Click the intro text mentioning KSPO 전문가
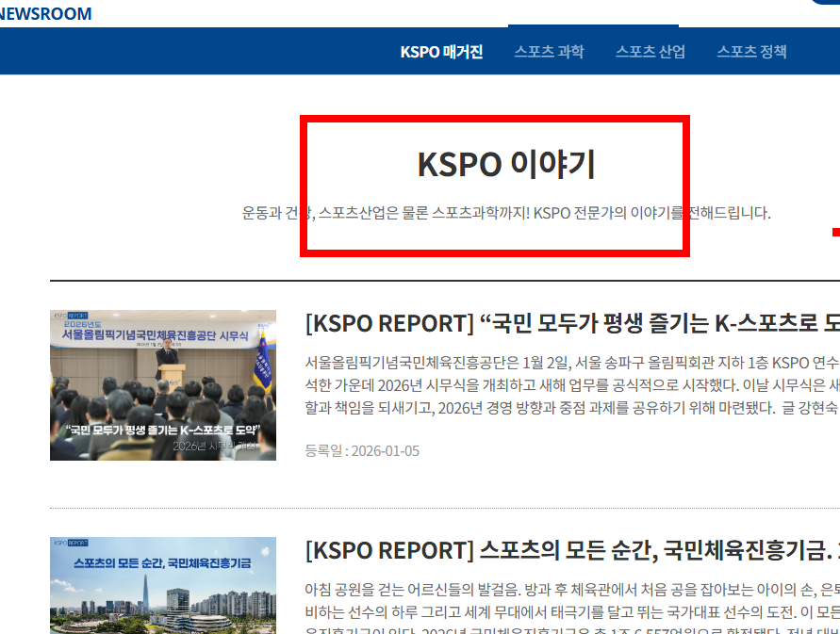The width and height of the screenshot is (840, 634). (505, 212)
